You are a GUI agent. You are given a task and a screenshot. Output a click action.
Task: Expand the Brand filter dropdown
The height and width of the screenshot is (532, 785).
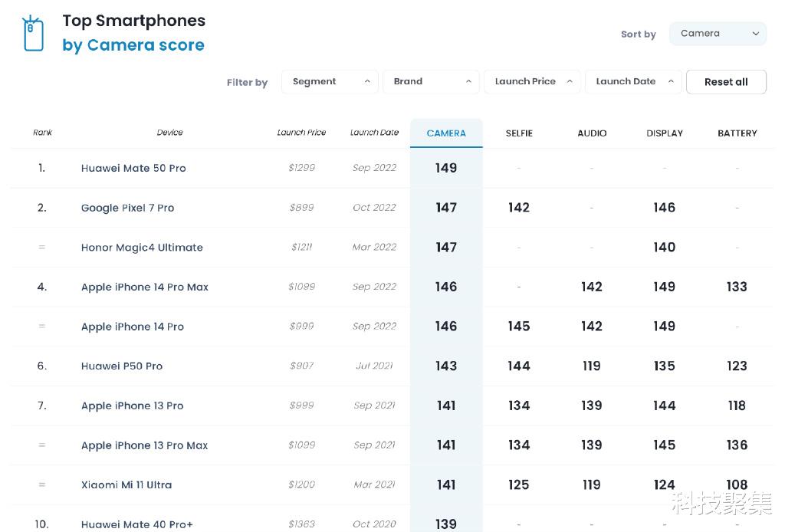point(431,82)
